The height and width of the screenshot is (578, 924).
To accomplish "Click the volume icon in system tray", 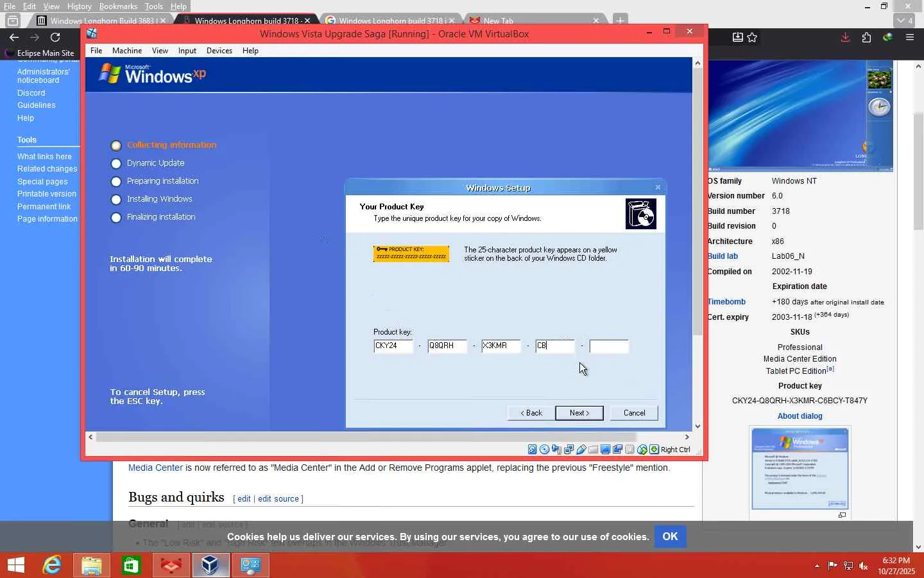I will click(x=864, y=566).
